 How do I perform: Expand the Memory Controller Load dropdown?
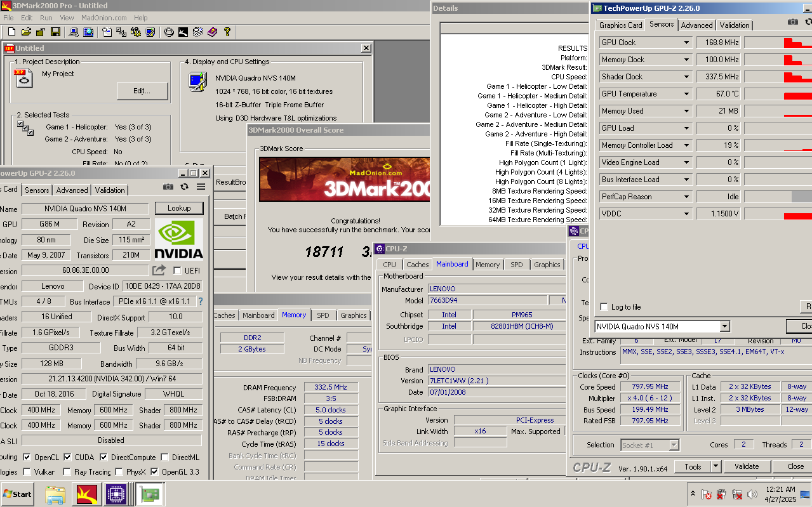686,145
